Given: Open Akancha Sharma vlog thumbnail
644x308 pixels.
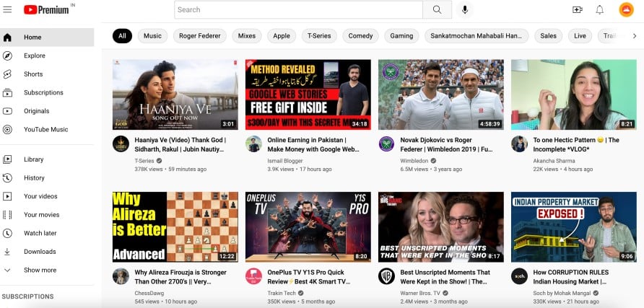Looking at the screenshot, I should (574, 94).
